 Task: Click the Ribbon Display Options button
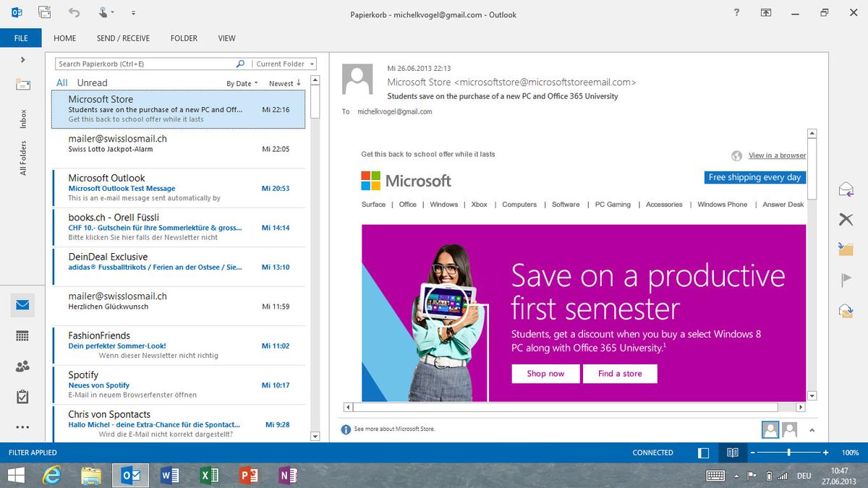pos(766,12)
